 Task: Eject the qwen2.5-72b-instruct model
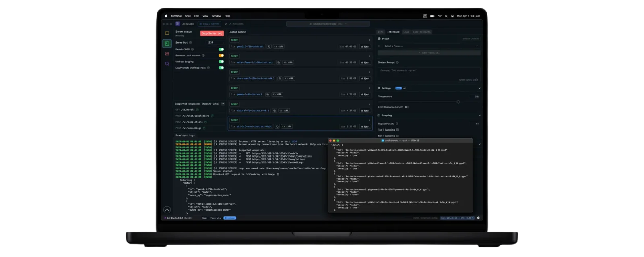(x=365, y=46)
